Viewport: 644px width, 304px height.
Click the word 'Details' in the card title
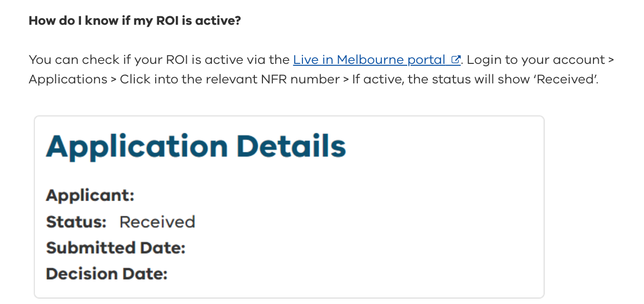[x=291, y=146]
